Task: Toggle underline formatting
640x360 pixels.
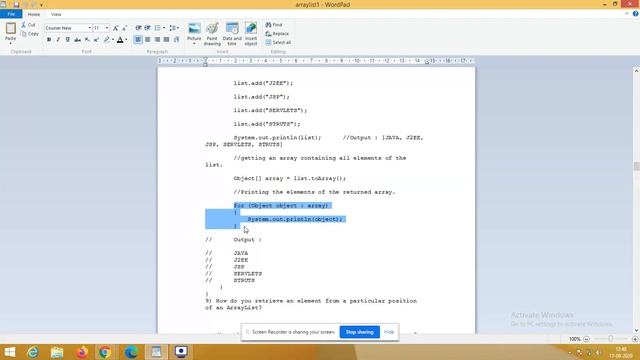Action: (x=68, y=40)
